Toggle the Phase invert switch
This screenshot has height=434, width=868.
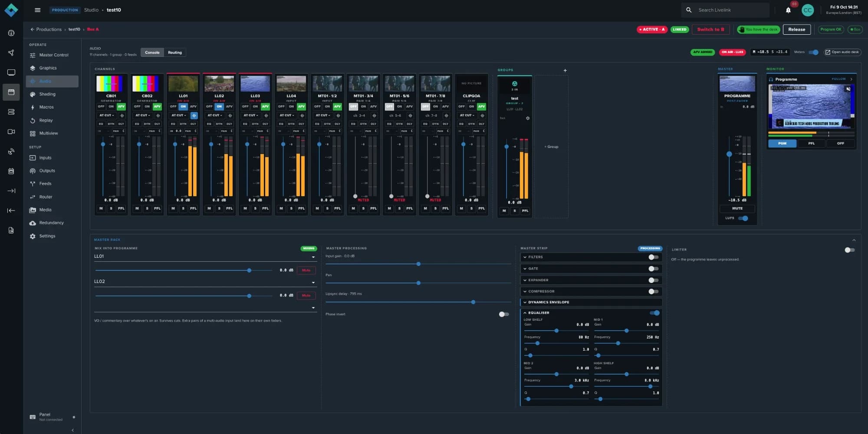[x=503, y=314]
